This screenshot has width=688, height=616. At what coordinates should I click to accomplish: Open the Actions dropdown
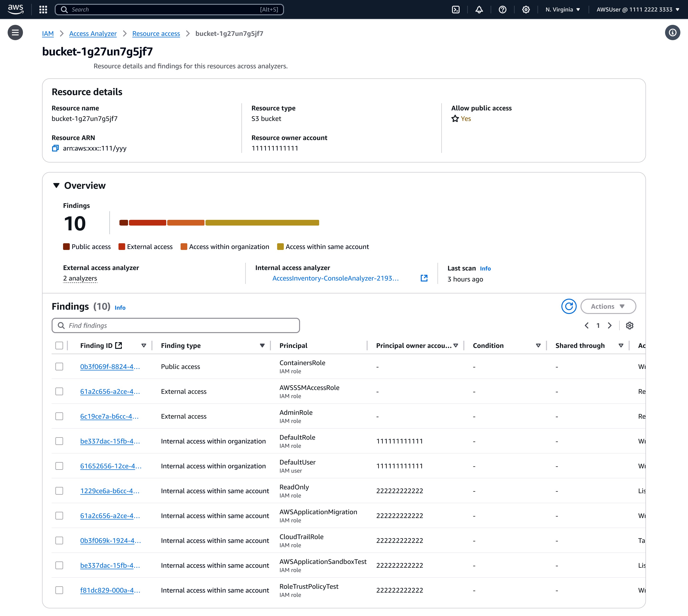608,306
